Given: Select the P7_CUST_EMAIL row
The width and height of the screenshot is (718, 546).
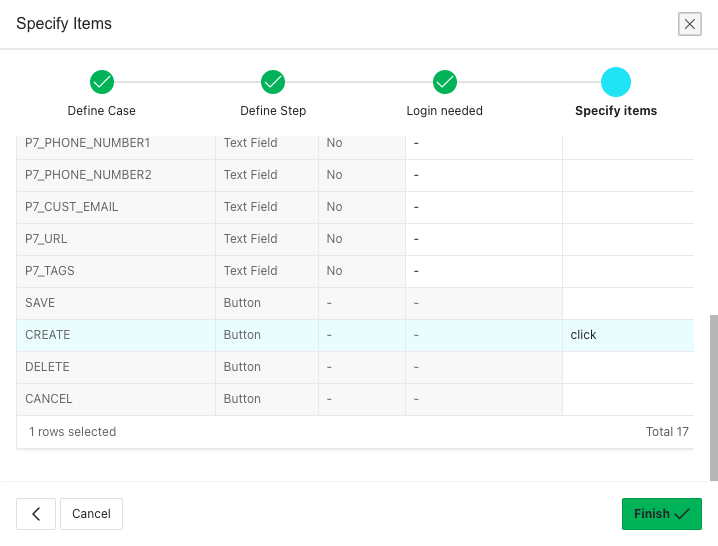Looking at the screenshot, I should click(x=115, y=207).
